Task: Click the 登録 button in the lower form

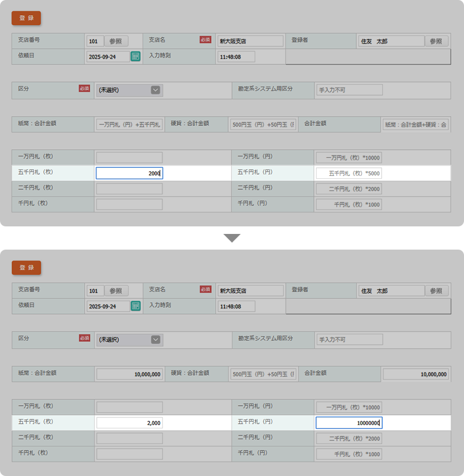Action: coord(26,268)
